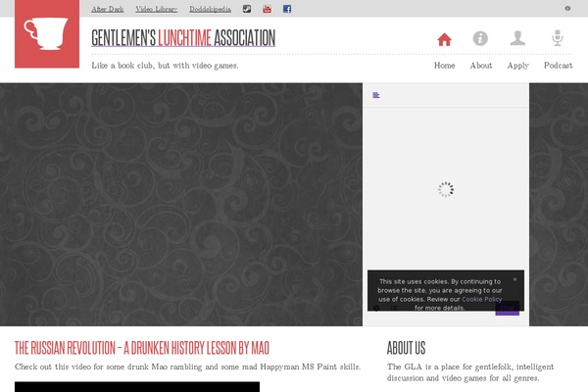This screenshot has height=392, width=588.
Task: Click the Apply person icon
Action: coord(517,38)
